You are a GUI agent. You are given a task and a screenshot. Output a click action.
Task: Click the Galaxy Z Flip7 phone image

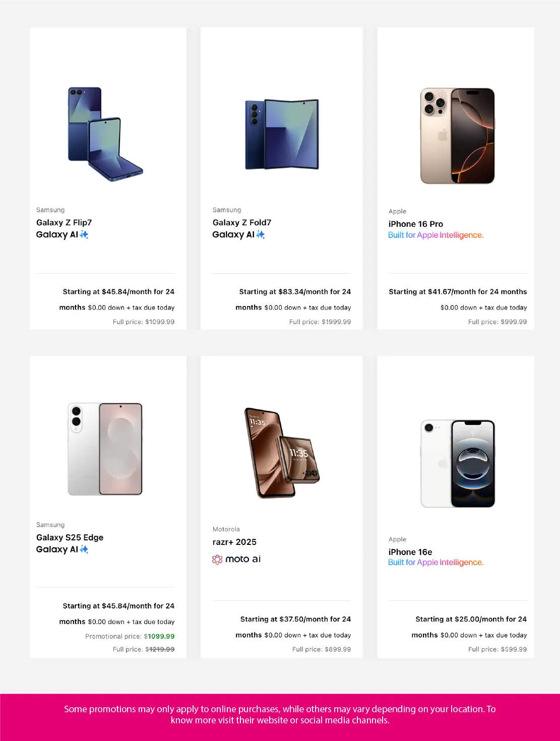(x=105, y=134)
